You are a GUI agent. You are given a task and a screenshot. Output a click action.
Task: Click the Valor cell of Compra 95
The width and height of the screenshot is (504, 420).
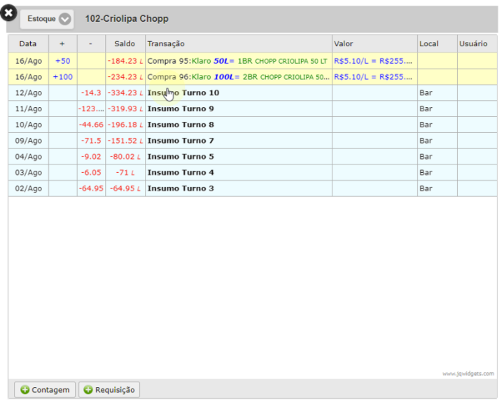pyautogui.click(x=374, y=61)
